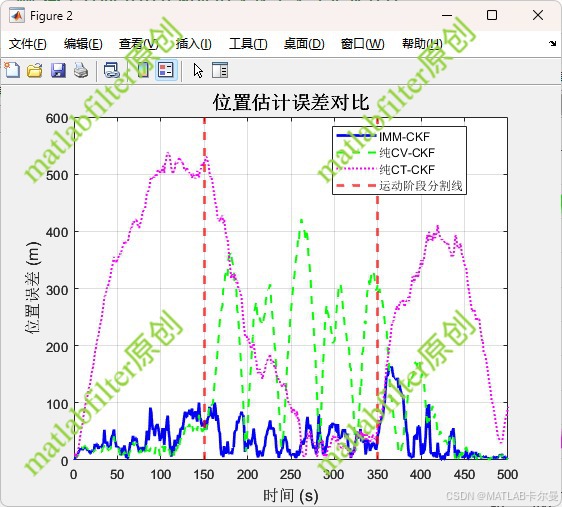The width and height of the screenshot is (562, 507).
Task: Click the Figure 2 window title text
Action: 51,16
